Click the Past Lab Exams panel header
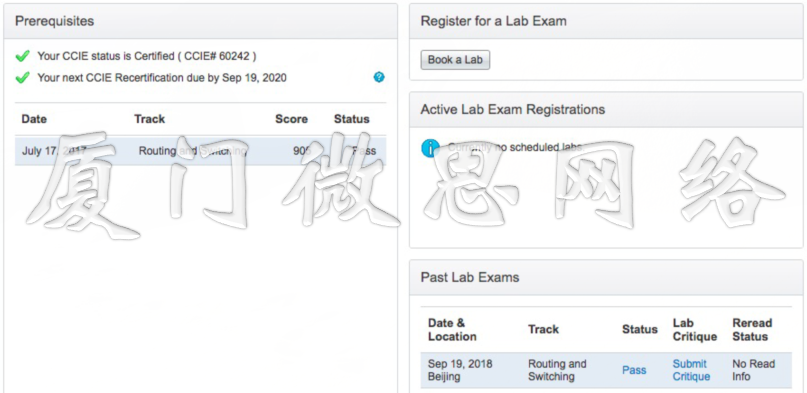 click(x=606, y=277)
